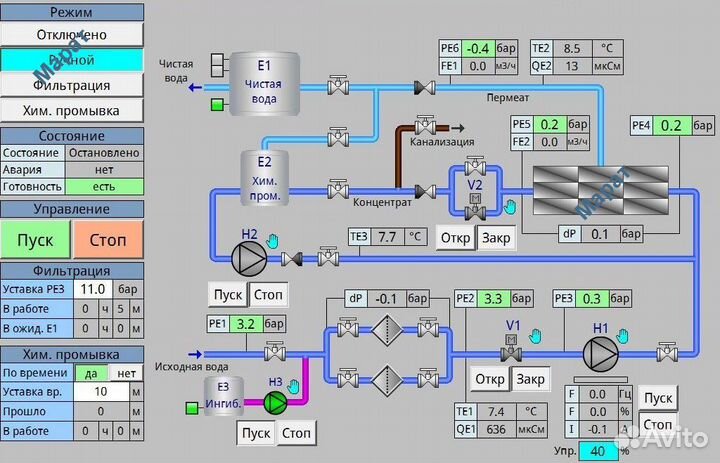Select the green H3 inhibitor dosing pump
This screenshot has height=463, width=720.
tap(274, 403)
